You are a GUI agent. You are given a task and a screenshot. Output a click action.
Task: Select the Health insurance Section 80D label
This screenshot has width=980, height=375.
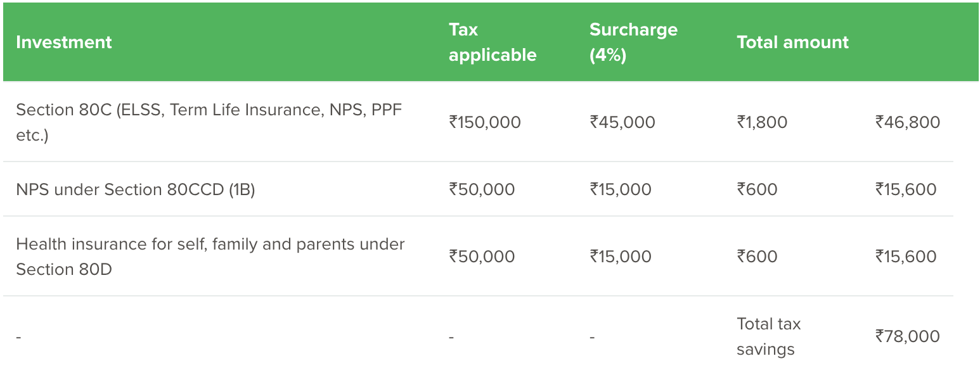pyautogui.click(x=210, y=257)
